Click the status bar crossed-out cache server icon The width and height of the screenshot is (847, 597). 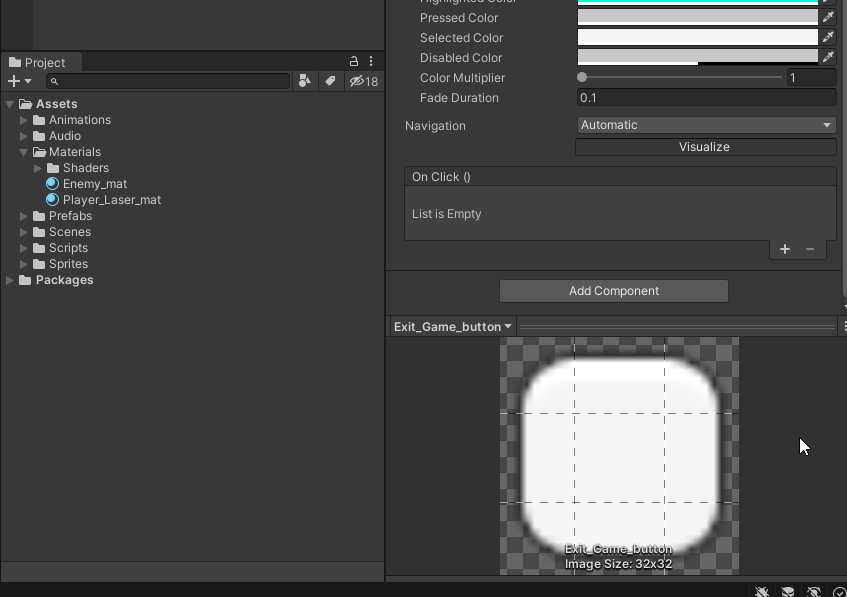[x=788, y=592]
